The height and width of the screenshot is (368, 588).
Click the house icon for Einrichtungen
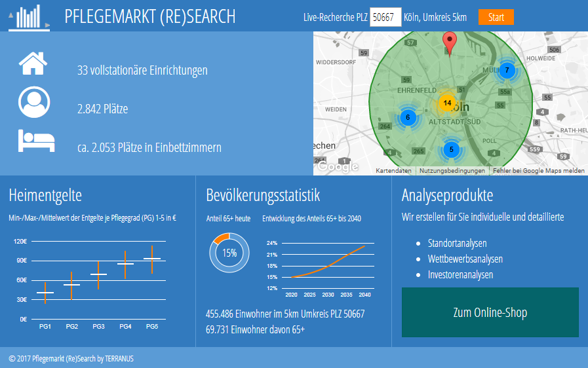pyautogui.click(x=33, y=64)
